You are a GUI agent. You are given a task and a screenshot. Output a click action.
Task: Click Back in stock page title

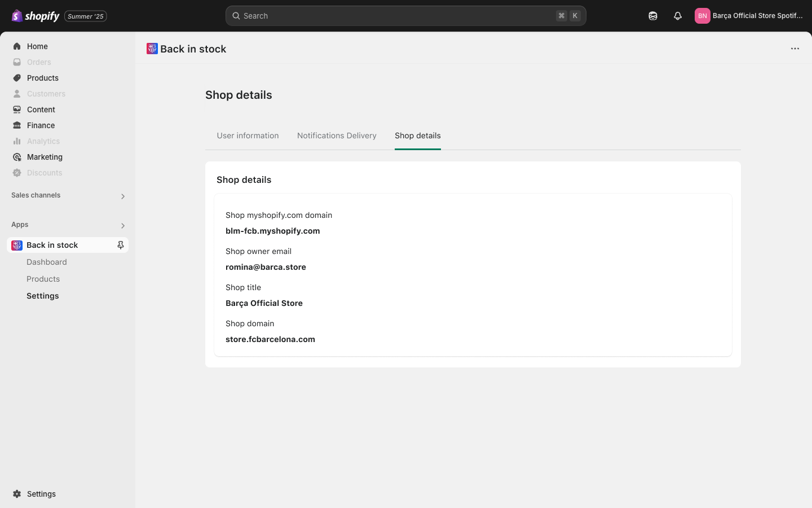coord(193,49)
